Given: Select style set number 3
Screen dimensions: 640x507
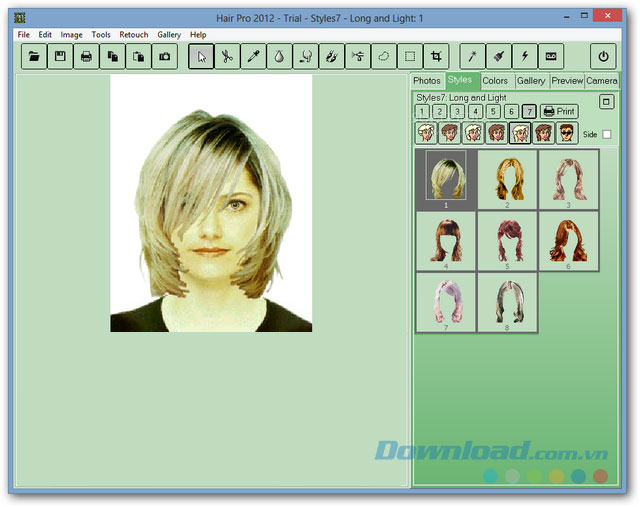Looking at the screenshot, I should [x=458, y=111].
